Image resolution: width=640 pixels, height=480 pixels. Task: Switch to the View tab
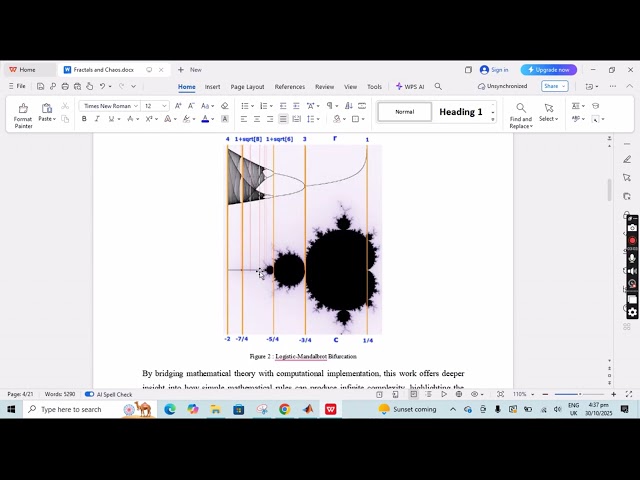pyautogui.click(x=350, y=87)
